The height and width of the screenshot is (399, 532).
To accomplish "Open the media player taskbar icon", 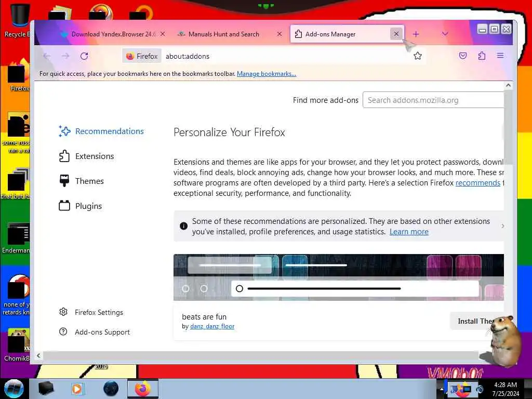I will [x=77, y=389].
